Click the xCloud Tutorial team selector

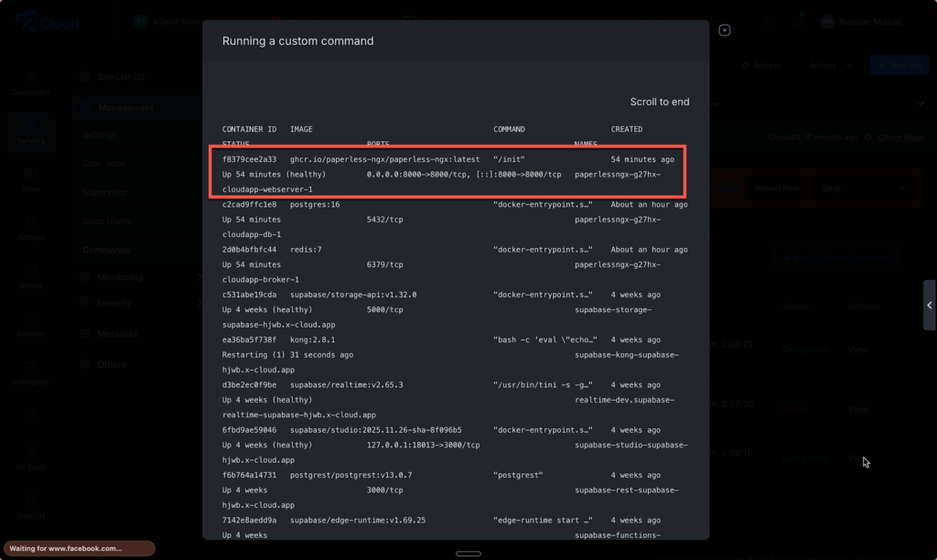169,22
